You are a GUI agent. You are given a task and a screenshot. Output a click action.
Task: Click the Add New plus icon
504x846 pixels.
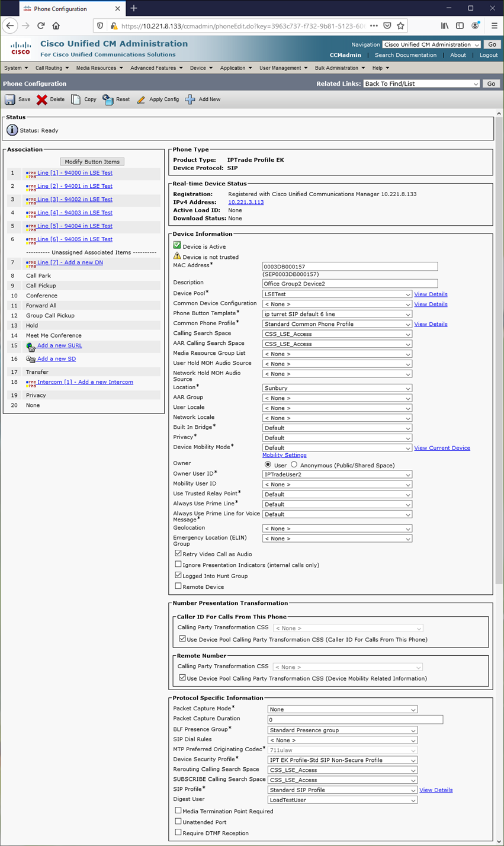pos(190,100)
